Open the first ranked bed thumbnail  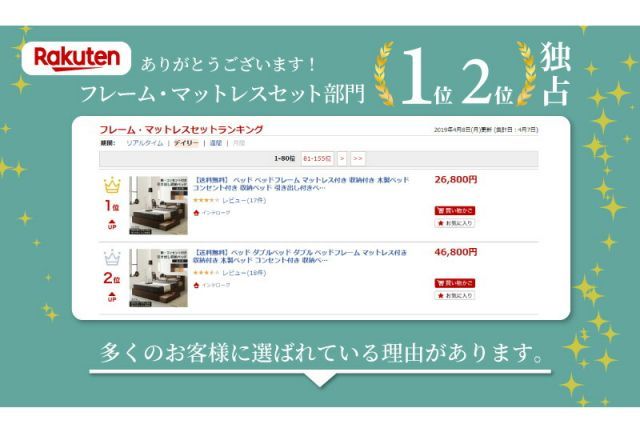pos(158,205)
